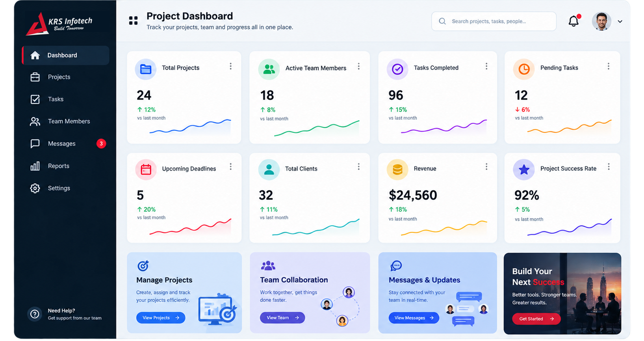This screenshot has width=644, height=341.
Task: Click the Upcoming Deadlines calendar icon
Action: pos(146,170)
